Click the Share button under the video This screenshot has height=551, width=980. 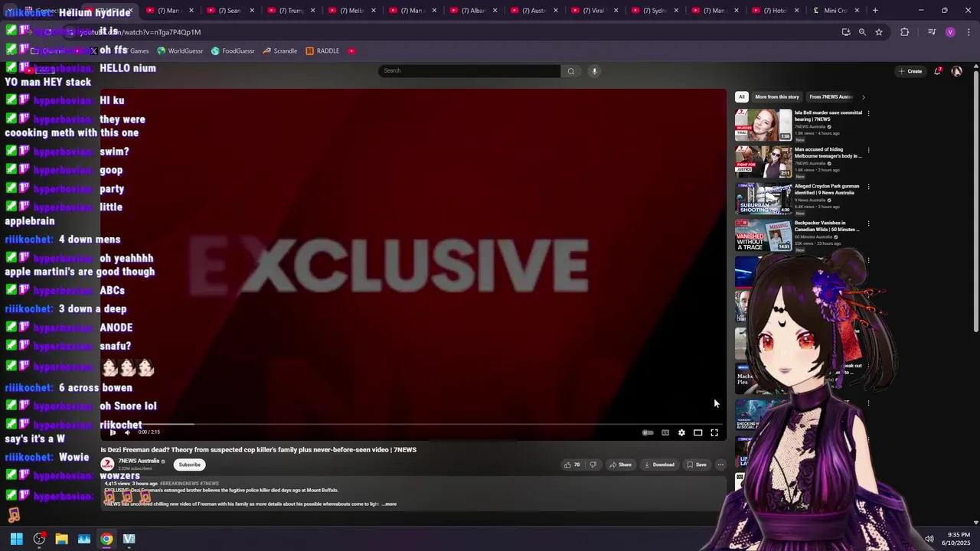(620, 465)
